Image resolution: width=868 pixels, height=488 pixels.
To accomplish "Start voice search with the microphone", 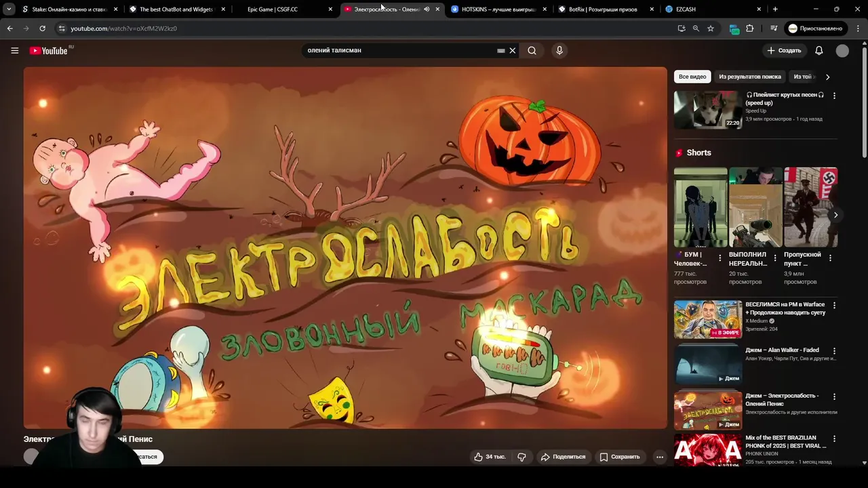I will 559,50.
